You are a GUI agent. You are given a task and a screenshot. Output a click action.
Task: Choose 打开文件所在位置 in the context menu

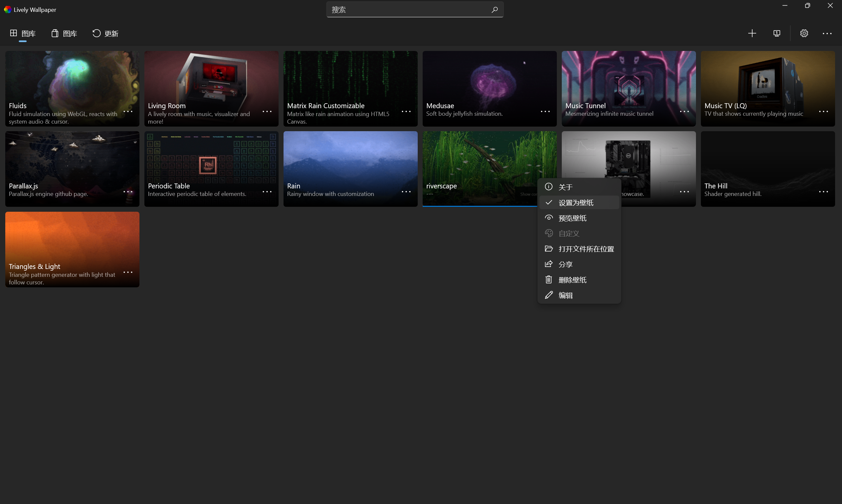click(579, 249)
